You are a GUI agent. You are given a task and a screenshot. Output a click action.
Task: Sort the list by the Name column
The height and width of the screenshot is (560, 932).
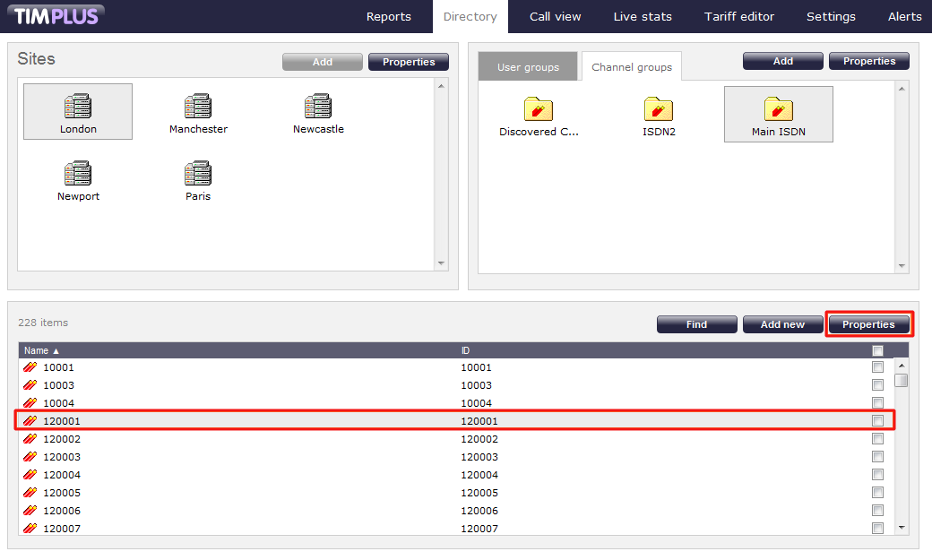pyautogui.click(x=37, y=350)
